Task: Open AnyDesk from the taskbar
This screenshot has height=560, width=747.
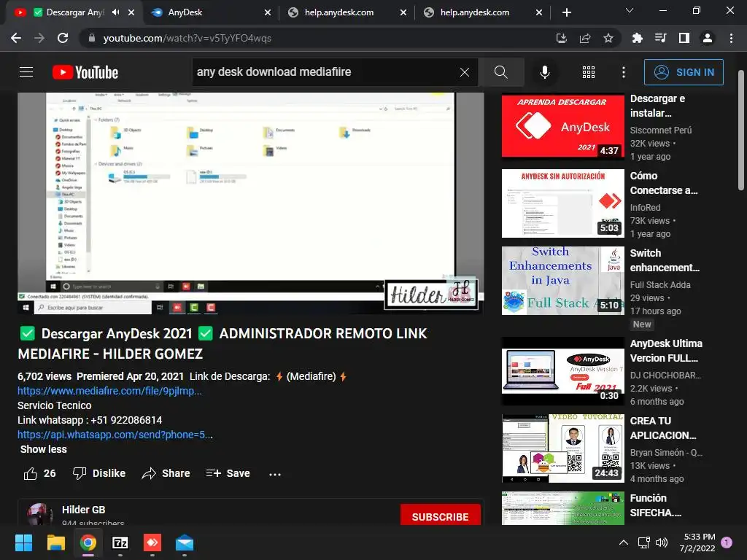Action: coord(152,542)
